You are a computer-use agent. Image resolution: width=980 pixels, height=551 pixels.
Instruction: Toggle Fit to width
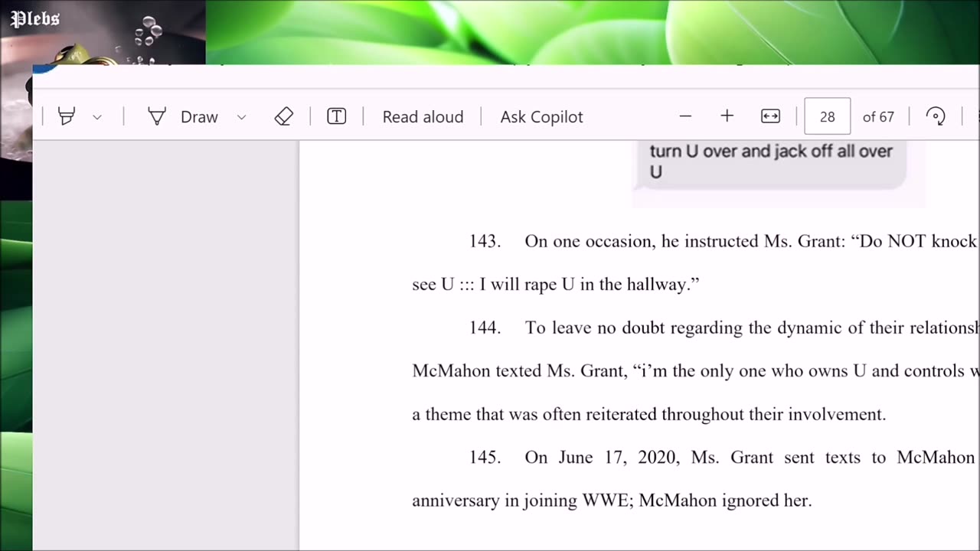[770, 116]
